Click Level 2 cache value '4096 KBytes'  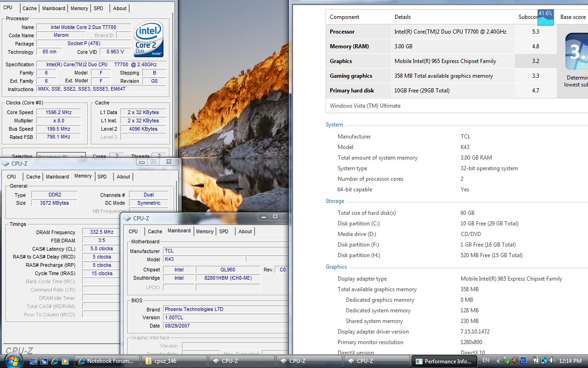click(x=143, y=129)
